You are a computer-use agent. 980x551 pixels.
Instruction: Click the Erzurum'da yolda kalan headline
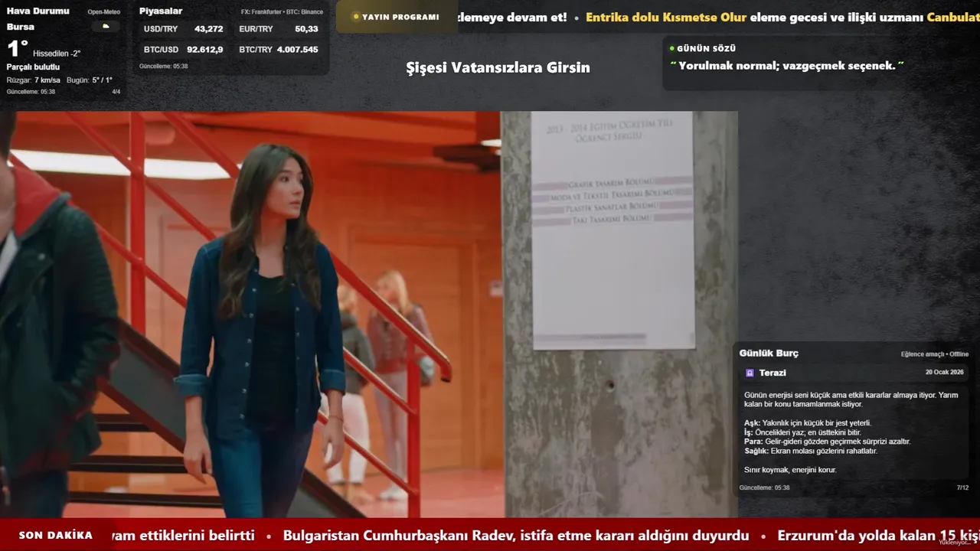click(879, 536)
